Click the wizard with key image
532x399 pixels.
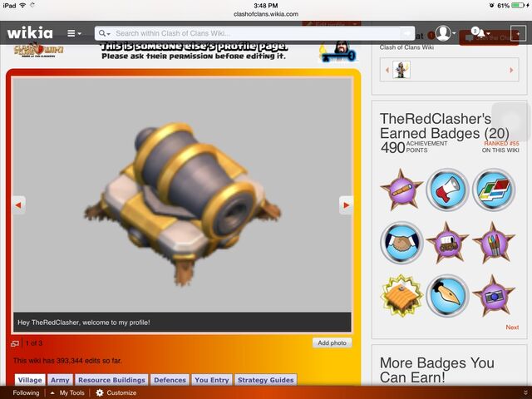(x=338, y=52)
